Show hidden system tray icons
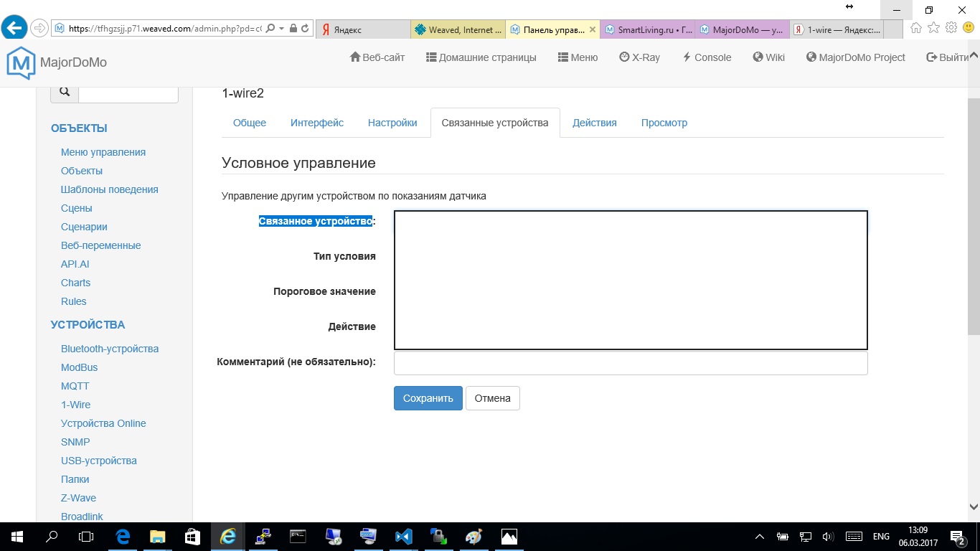 [x=760, y=537]
